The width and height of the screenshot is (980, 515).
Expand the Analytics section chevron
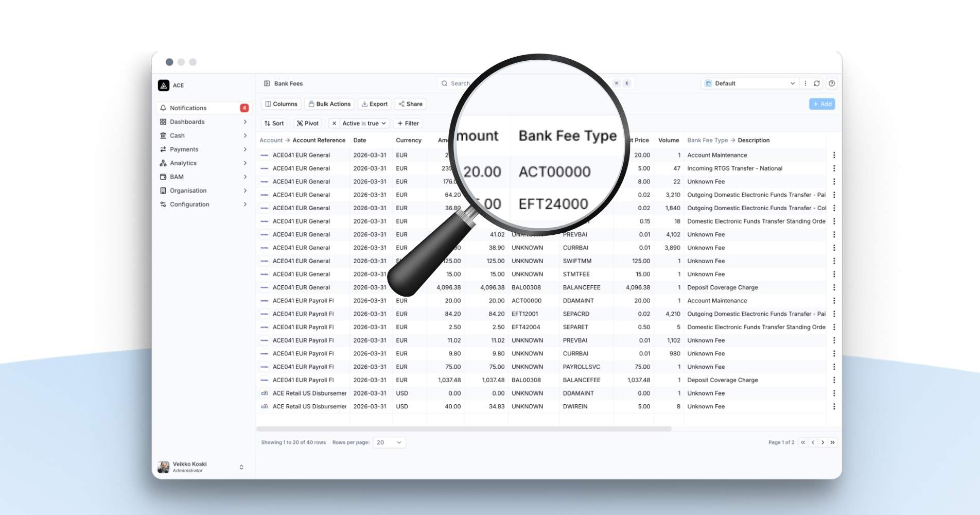coord(245,163)
